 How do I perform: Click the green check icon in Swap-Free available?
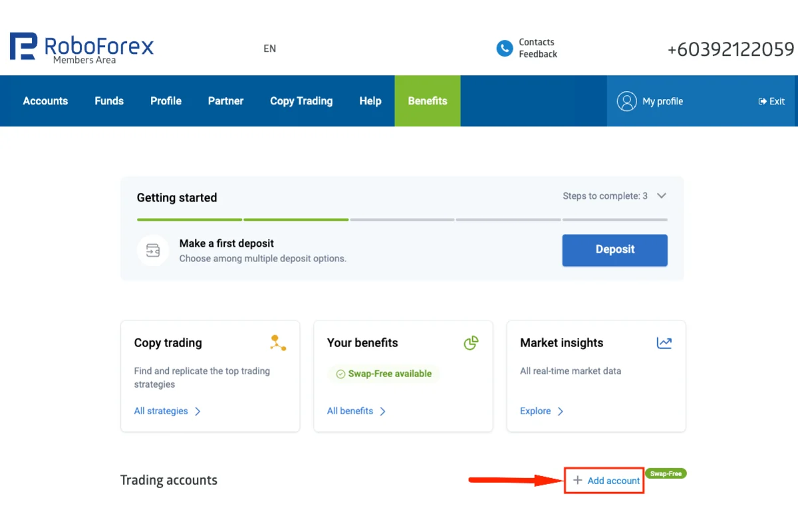tap(341, 374)
